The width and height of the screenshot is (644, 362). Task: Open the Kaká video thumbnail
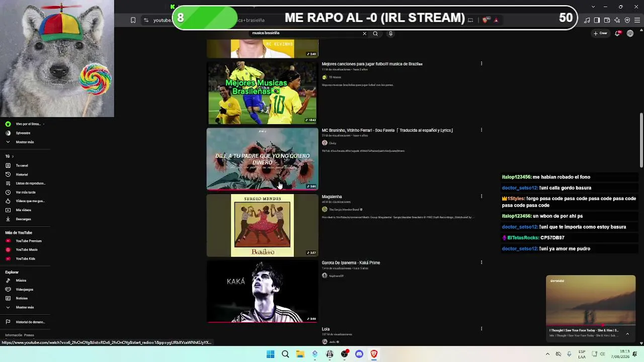(x=262, y=292)
